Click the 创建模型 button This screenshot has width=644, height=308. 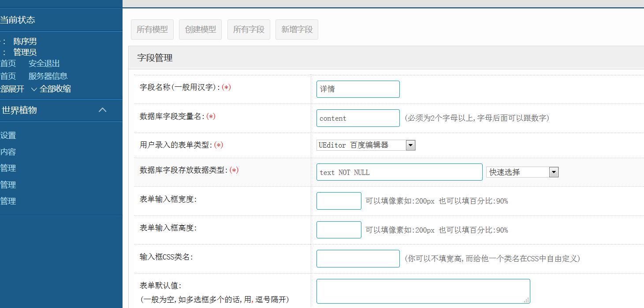(x=201, y=30)
